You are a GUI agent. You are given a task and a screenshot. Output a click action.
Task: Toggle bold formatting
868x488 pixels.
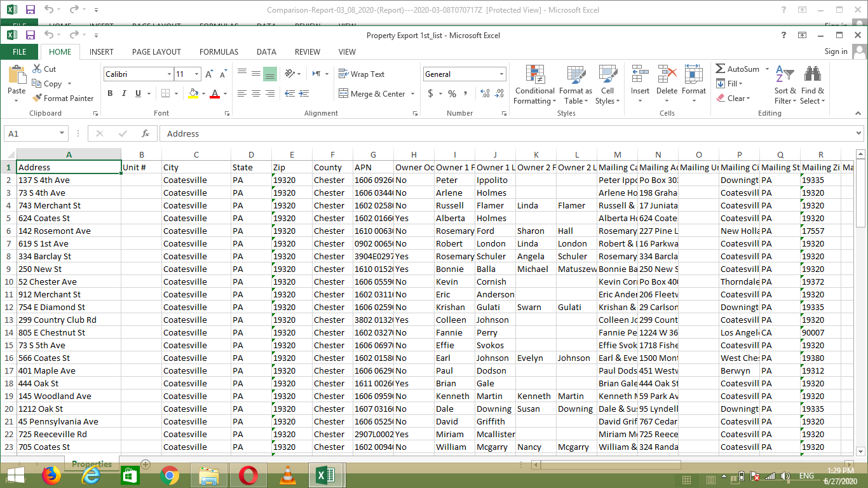tap(109, 93)
